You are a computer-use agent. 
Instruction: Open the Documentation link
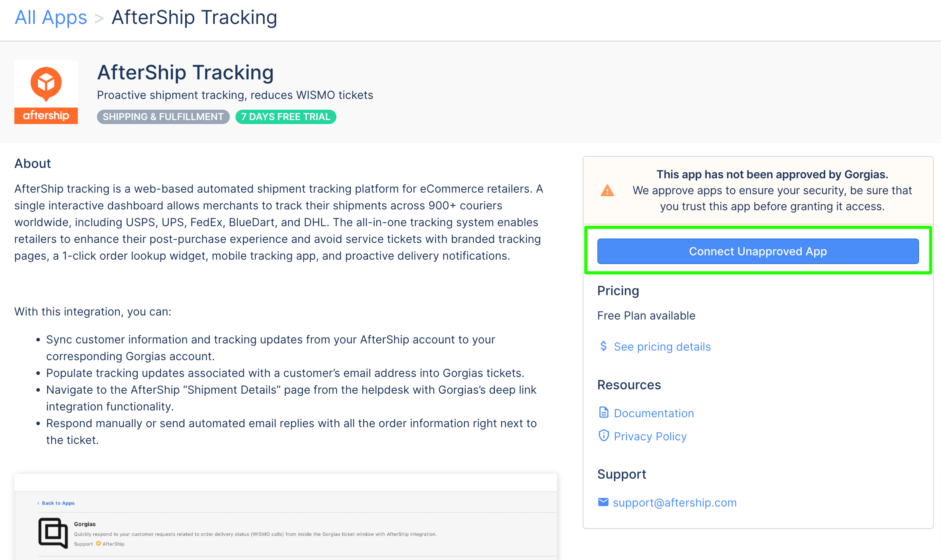pos(654,413)
